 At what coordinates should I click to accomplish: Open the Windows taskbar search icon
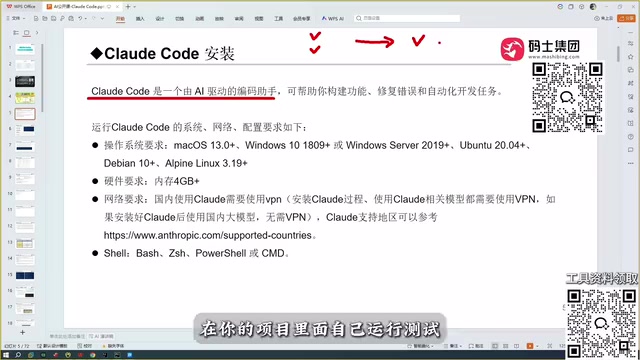point(18,355)
